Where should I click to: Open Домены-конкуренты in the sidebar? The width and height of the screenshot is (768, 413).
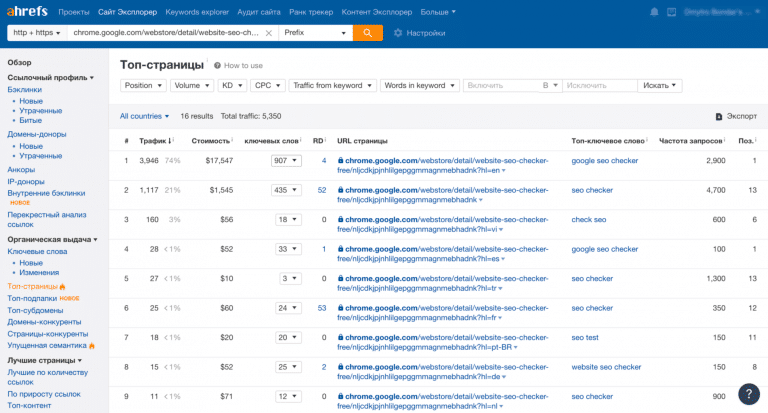click(x=44, y=322)
